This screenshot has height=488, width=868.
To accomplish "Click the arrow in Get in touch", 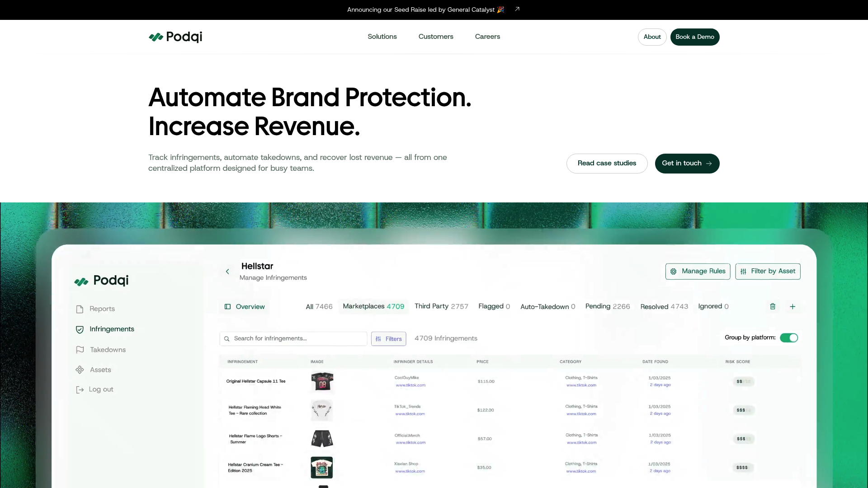I will [x=709, y=164].
